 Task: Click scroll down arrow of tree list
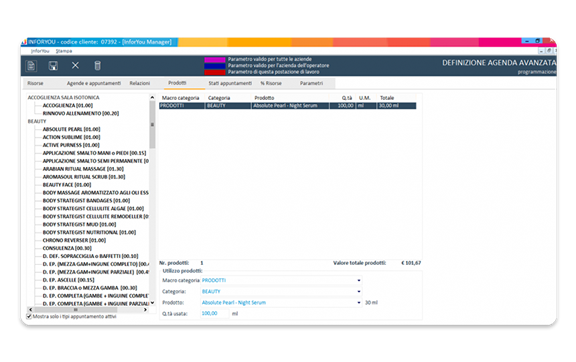tap(152, 303)
